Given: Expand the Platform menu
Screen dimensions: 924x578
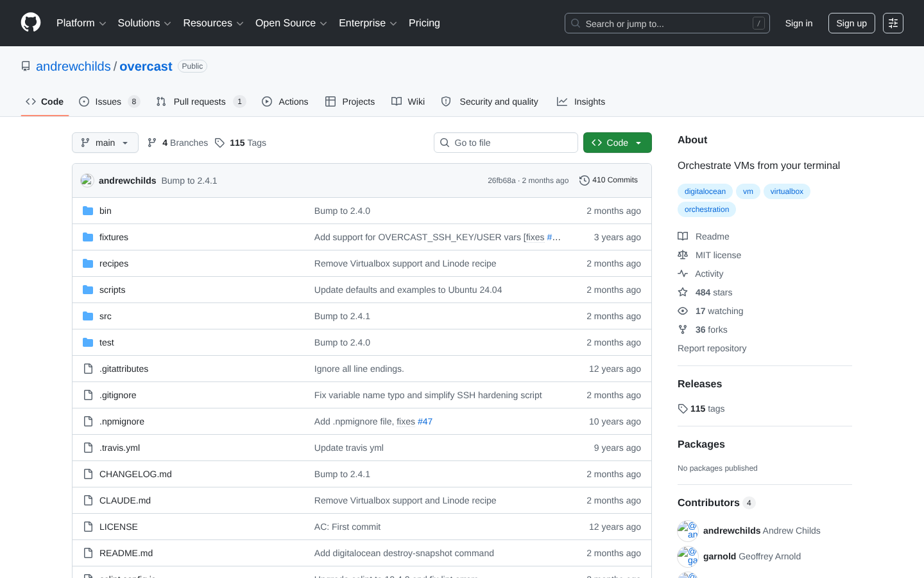Looking at the screenshot, I should [81, 23].
